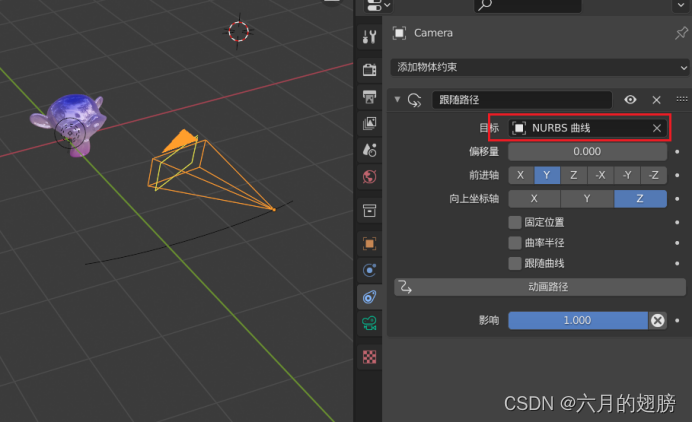Set forward axis to Y
The width and height of the screenshot is (692, 423).
(547, 175)
